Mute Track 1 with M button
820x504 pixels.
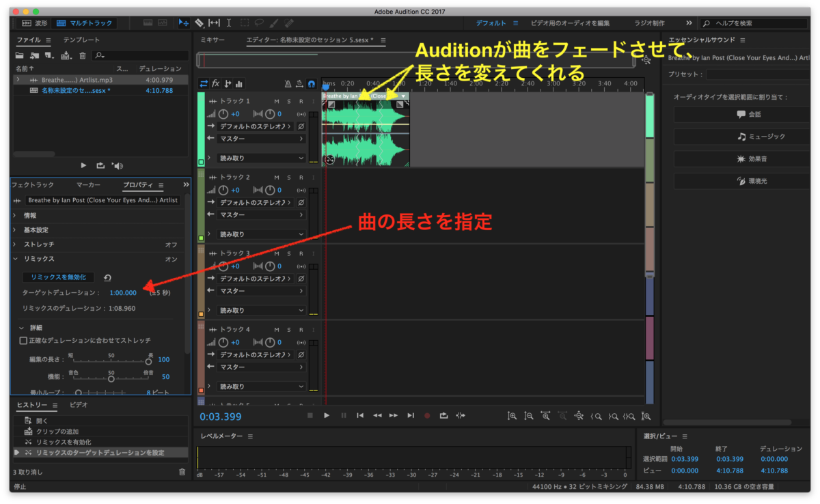click(x=277, y=101)
